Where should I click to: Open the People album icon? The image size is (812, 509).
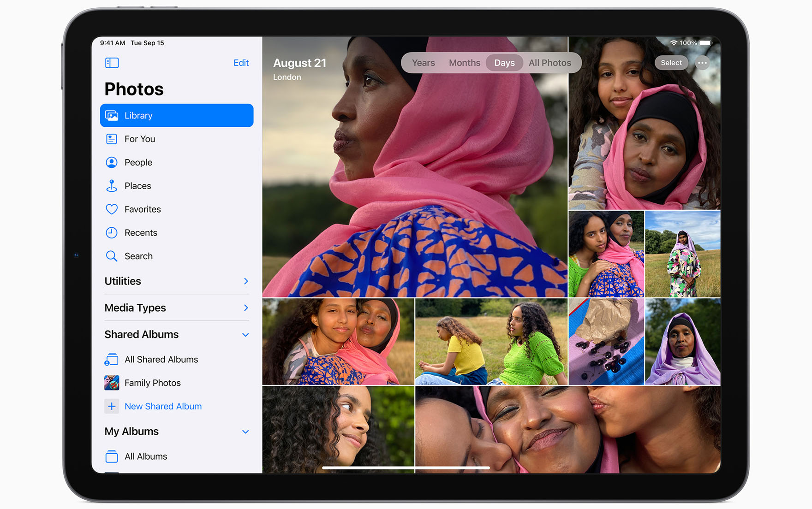coord(112,162)
